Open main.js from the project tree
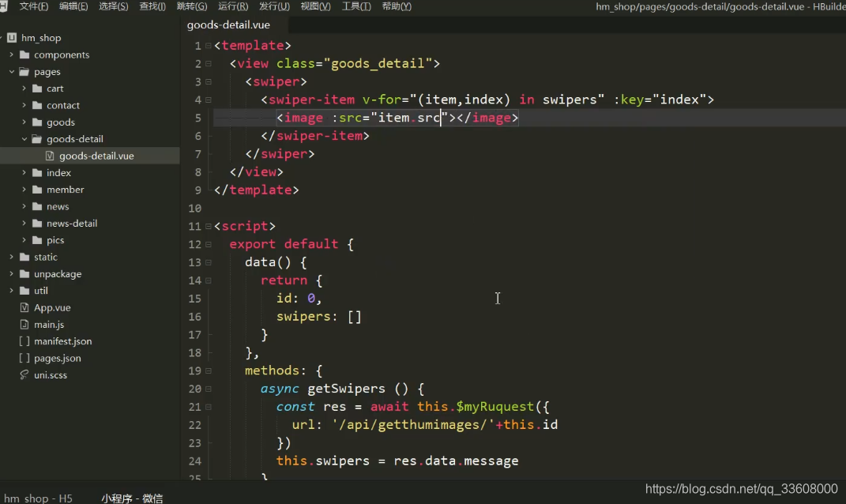Screen dimensions: 846x504 [x=49, y=325]
